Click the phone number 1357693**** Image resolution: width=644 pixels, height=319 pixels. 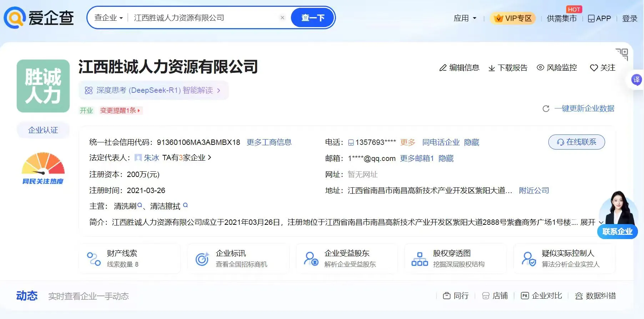(x=376, y=142)
